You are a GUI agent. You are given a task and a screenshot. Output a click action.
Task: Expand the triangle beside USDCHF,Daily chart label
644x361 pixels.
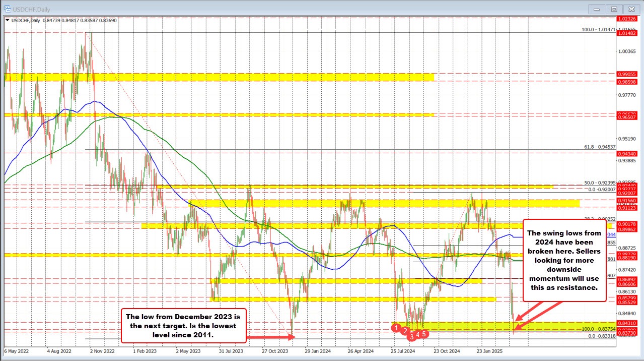(8, 21)
